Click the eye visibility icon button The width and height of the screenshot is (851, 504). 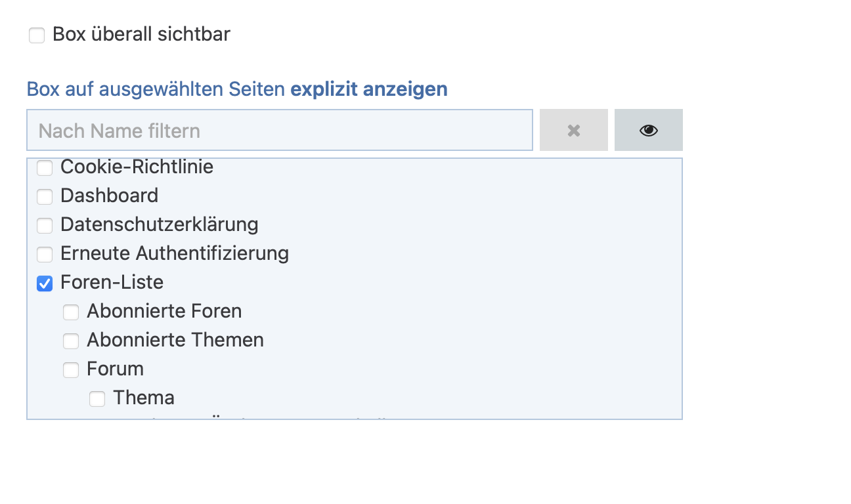(x=648, y=130)
